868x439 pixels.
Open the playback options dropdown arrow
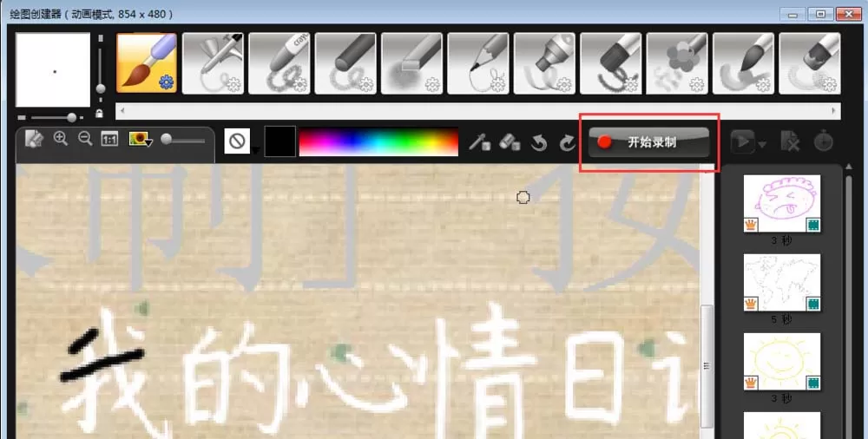click(763, 145)
